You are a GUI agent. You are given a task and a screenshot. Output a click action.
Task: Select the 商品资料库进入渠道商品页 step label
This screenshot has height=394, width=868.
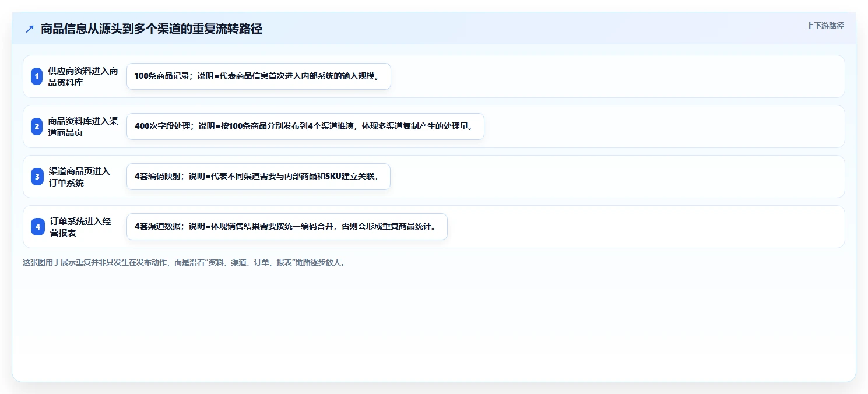(x=83, y=126)
